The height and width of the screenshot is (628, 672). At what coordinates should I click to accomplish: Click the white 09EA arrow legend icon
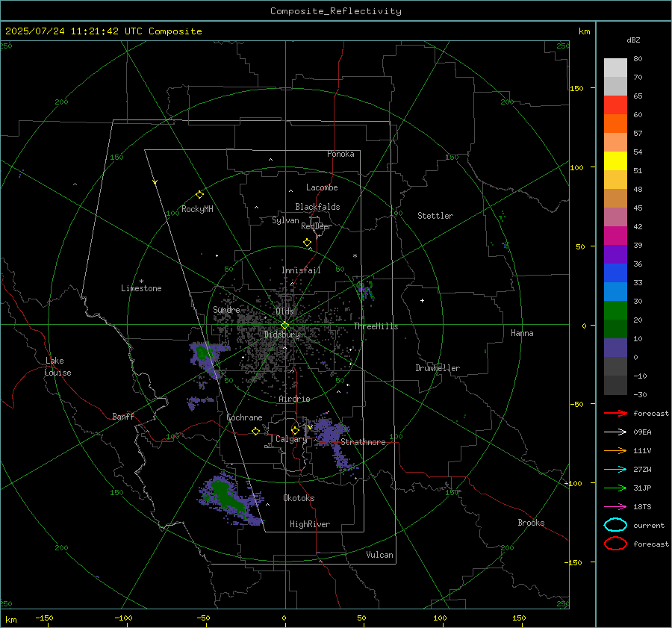pos(615,432)
